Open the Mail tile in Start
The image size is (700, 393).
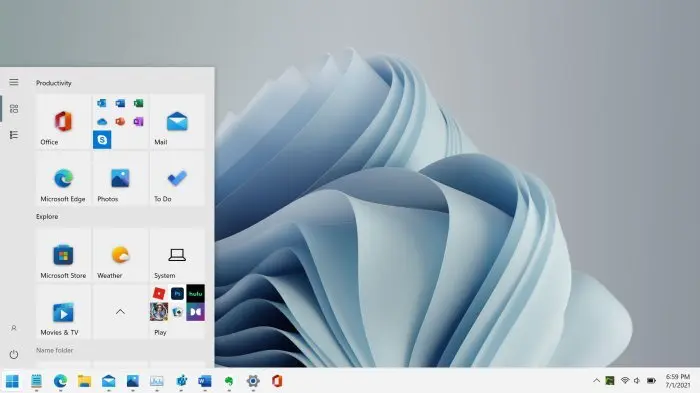(177, 121)
